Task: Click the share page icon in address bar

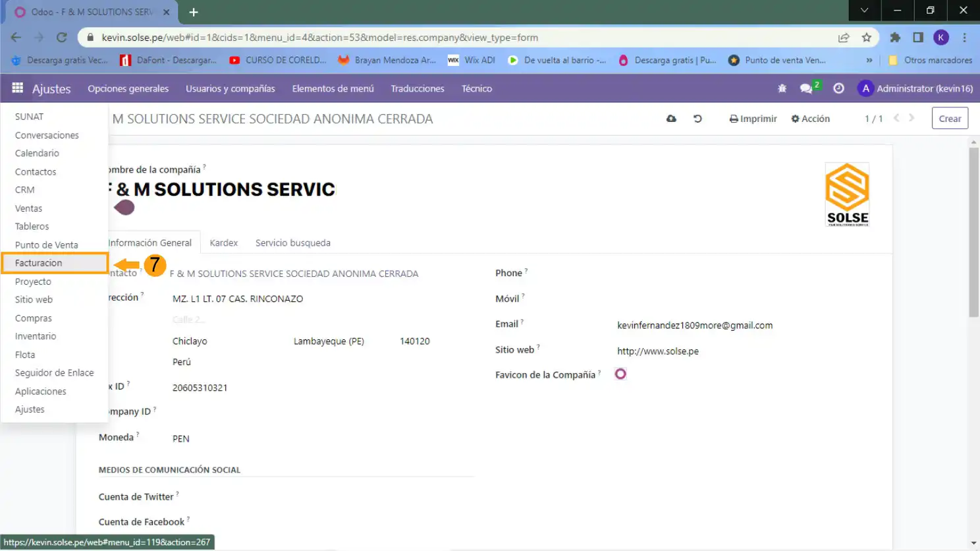Action: click(x=844, y=38)
